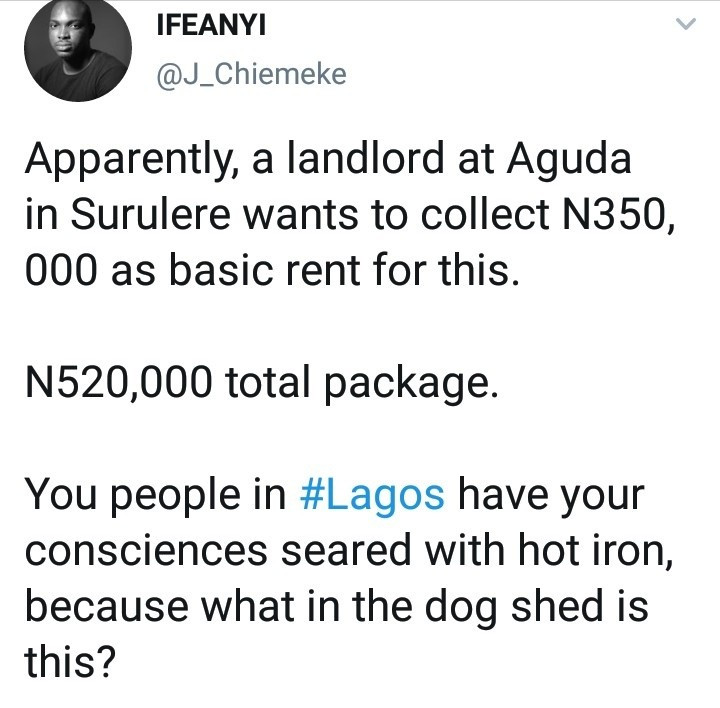Click the word "because" in the last paragraph
720x708 pixels.
pos(107,607)
